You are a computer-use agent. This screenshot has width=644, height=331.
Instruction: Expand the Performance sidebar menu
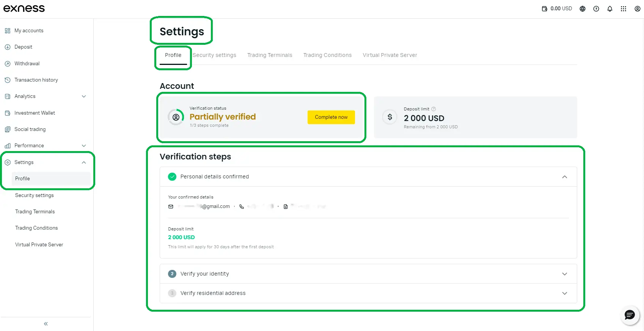pos(84,146)
